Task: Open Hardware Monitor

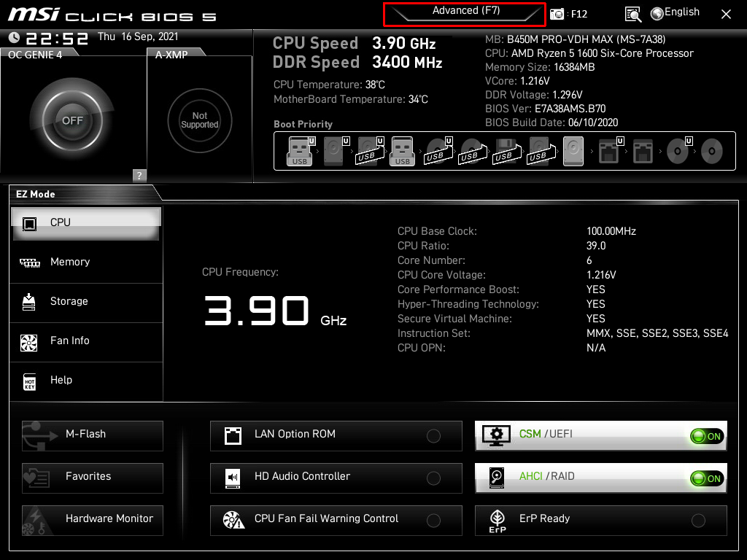Action: tap(93, 519)
